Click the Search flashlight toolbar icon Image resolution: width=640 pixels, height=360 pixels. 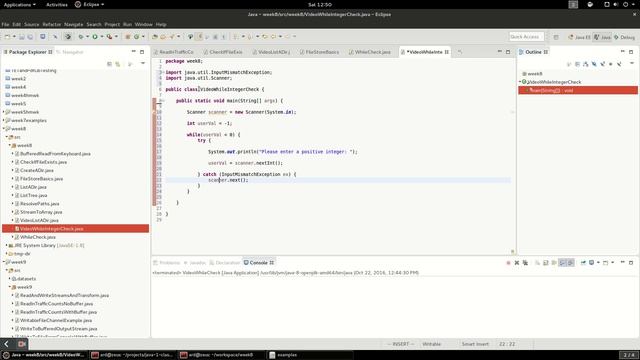point(172,37)
